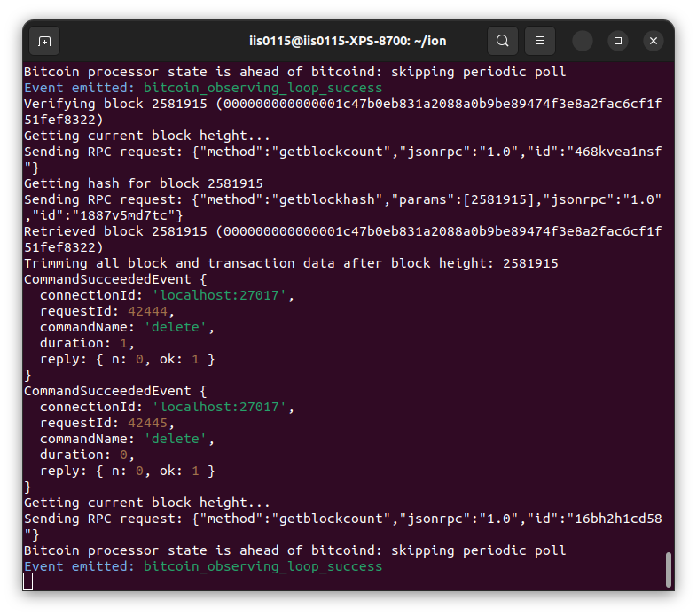This screenshot has width=697, height=616.
Task: Click the terminal vertical scrollbar handle
Action: click(668, 569)
